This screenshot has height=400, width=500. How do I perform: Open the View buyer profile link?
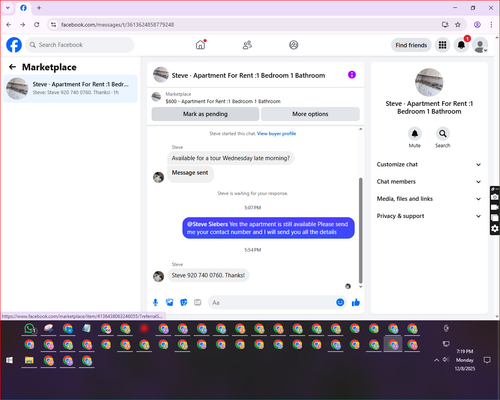click(x=276, y=134)
